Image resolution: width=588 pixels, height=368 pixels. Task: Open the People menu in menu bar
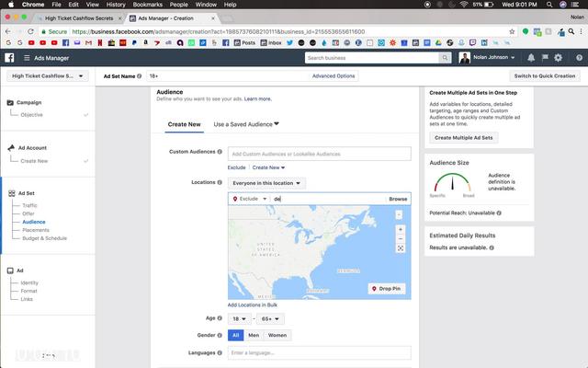[x=178, y=5]
